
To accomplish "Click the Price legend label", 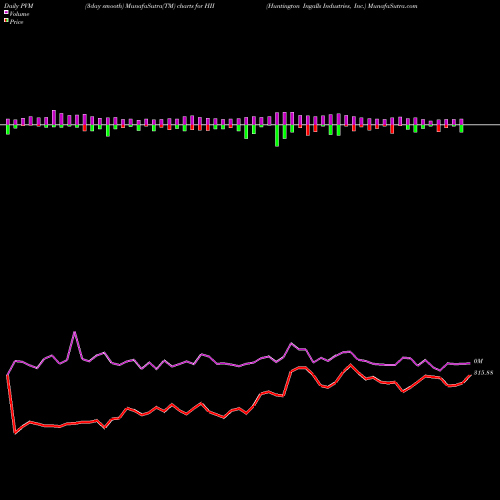I will 16,22.
